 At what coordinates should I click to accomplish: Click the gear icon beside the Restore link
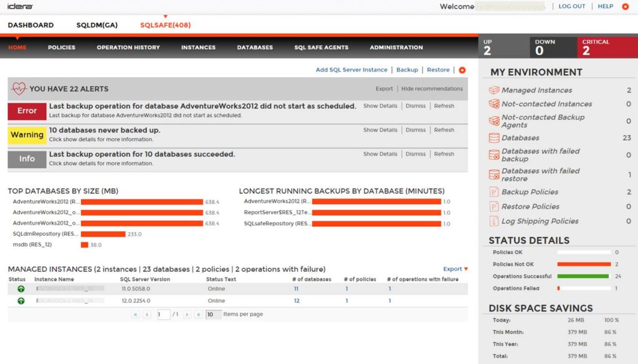(x=462, y=70)
